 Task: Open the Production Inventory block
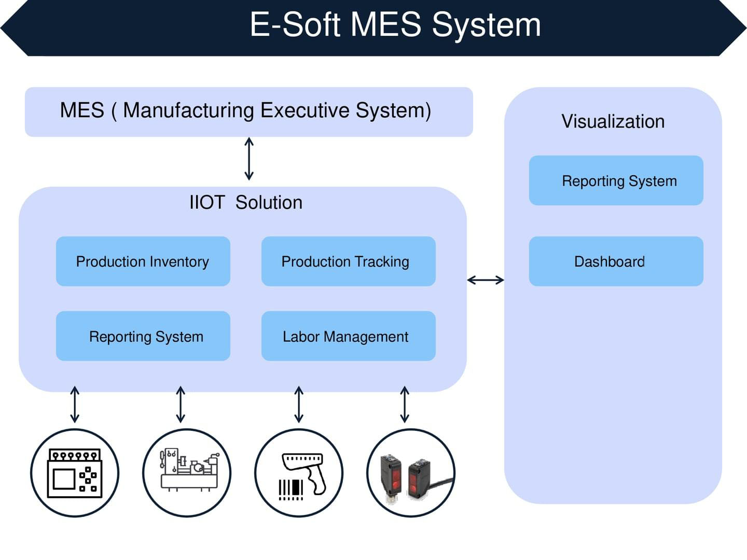click(x=143, y=261)
